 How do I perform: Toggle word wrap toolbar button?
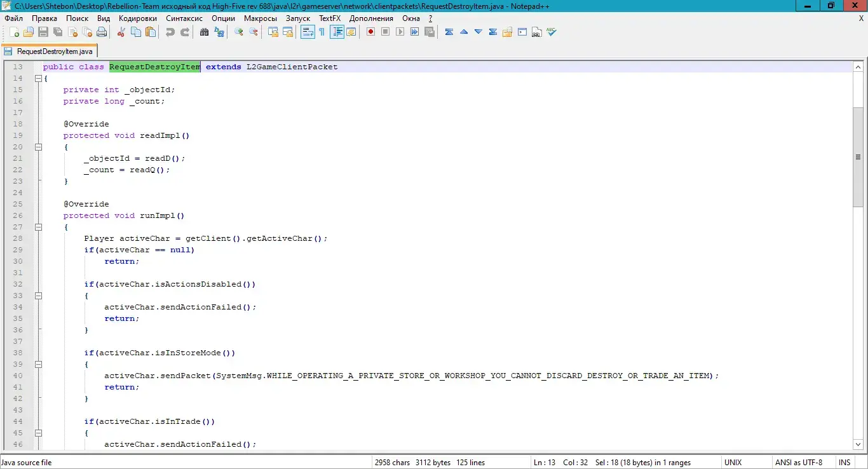[308, 32]
